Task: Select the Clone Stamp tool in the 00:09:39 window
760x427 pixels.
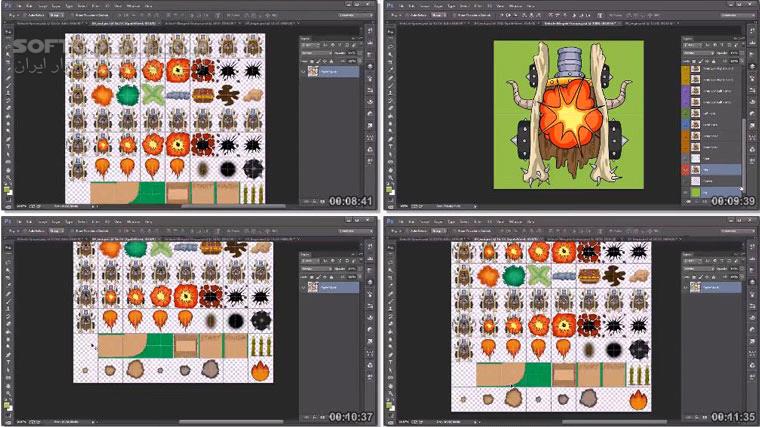Action: pyautogui.click(x=391, y=93)
